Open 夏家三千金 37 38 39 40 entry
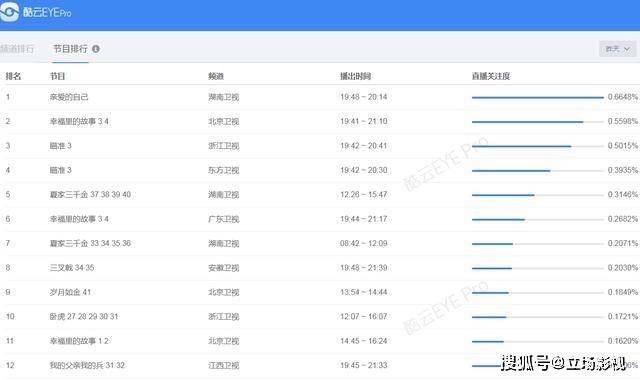Viewport: 640px width, 380px height. (x=90, y=195)
